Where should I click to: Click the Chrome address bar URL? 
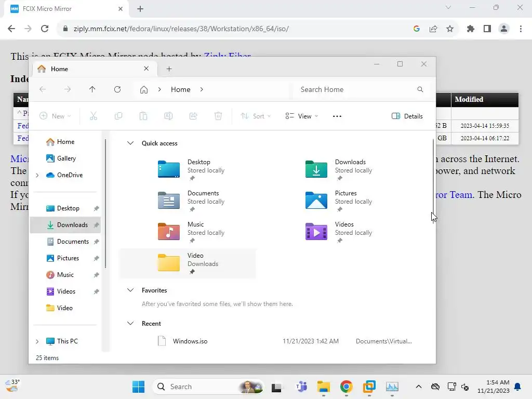[181, 29]
